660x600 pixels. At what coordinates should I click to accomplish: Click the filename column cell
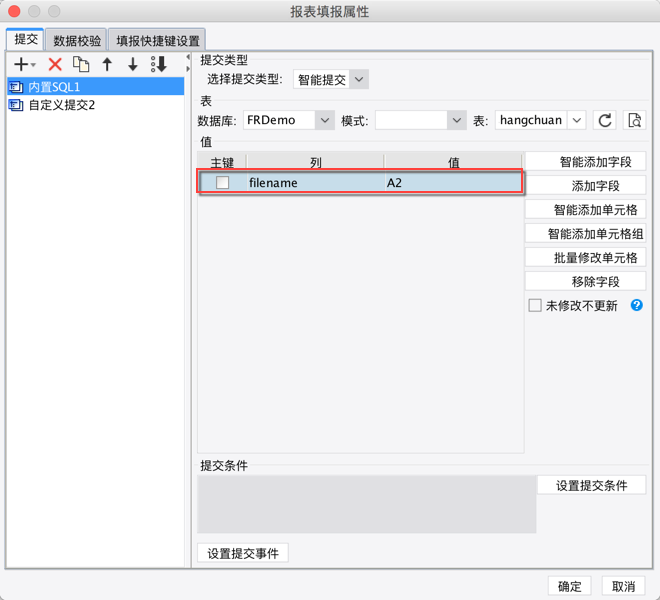(316, 182)
